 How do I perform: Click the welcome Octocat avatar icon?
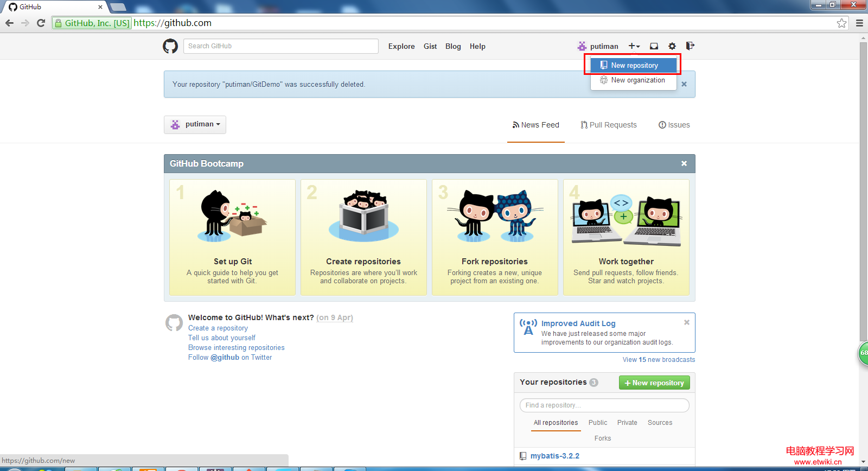tap(174, 322)
